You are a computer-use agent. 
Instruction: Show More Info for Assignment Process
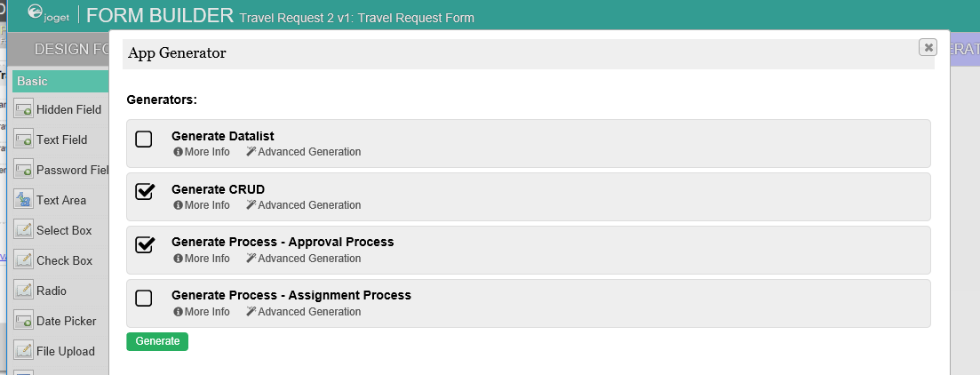(x=202, y=312)
